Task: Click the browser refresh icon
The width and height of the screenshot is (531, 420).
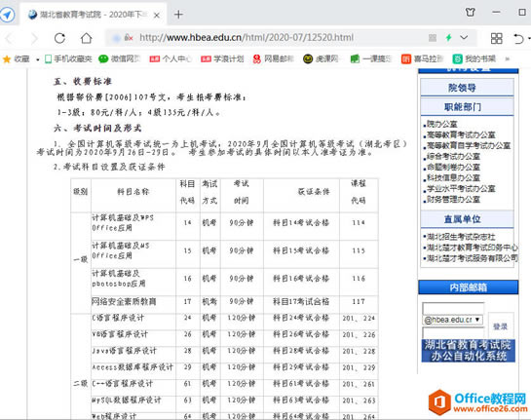Action: [x=59, y=38]
